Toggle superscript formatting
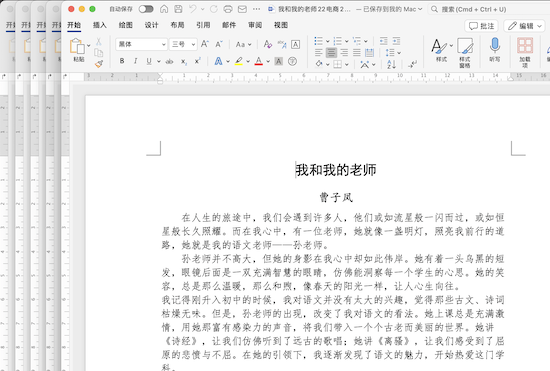This screenshot has height=371, width=550. (197, 61)
